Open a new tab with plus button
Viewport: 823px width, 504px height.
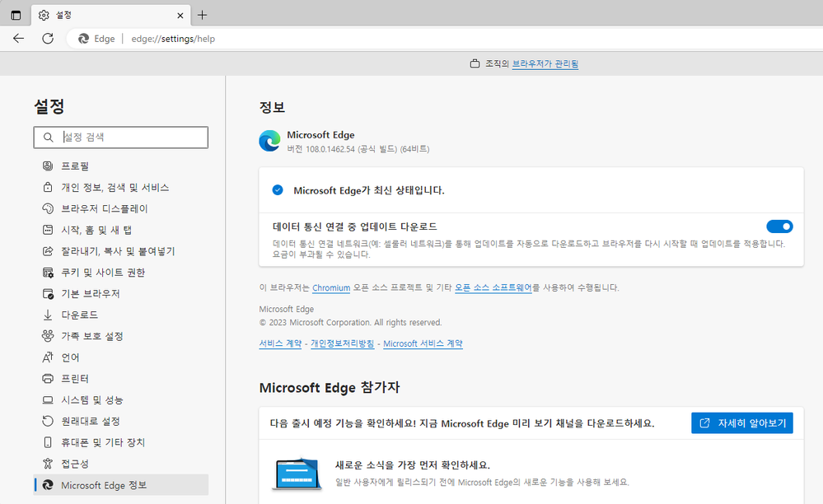[x=203, y=15]
